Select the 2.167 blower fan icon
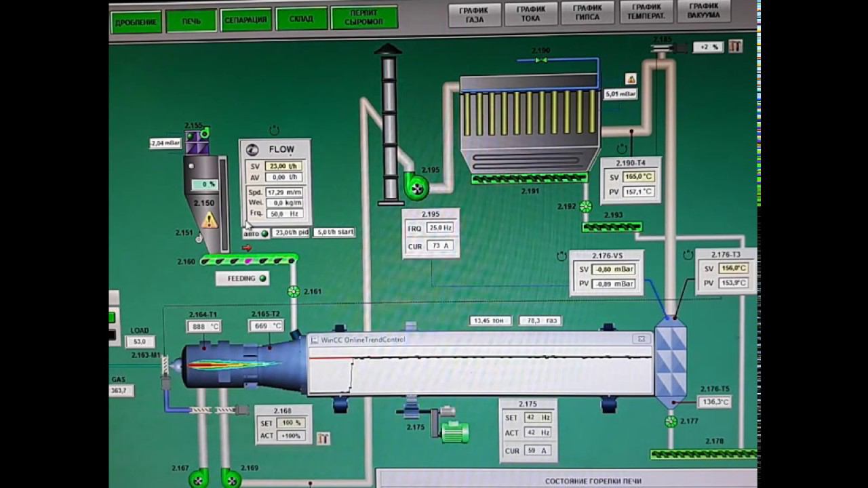The width and height of the screenshot is (868, 488). pos(198,478)
